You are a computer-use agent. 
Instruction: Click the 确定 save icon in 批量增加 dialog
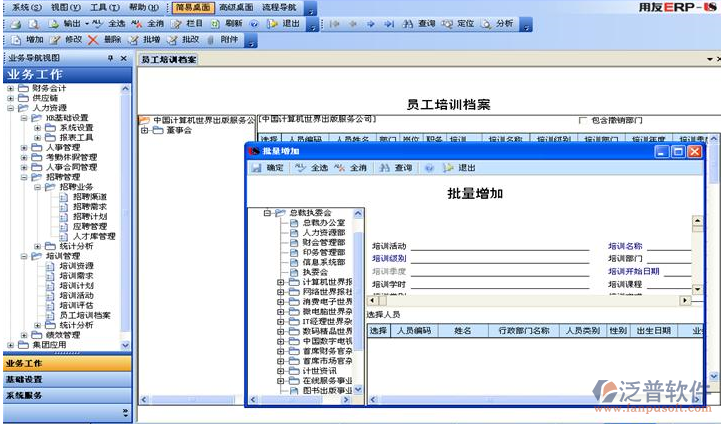click(257, 168)
